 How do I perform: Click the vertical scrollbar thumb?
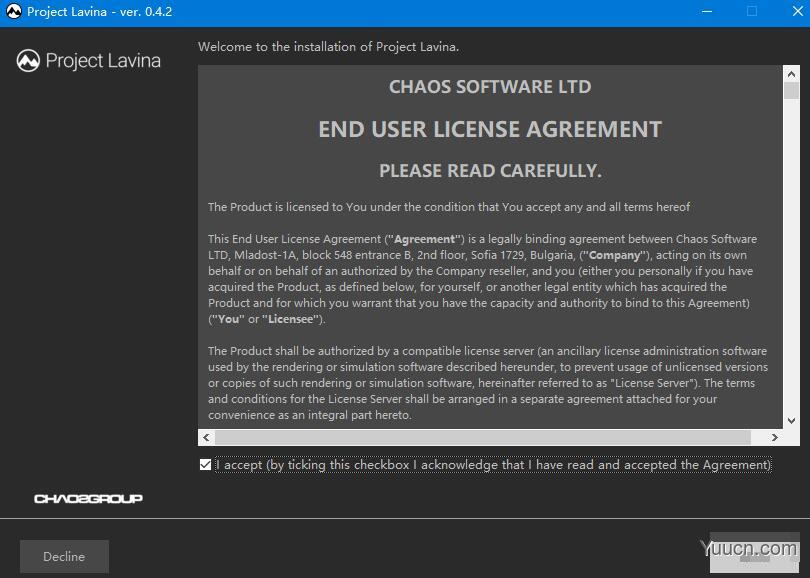click(x=791, y=91)
